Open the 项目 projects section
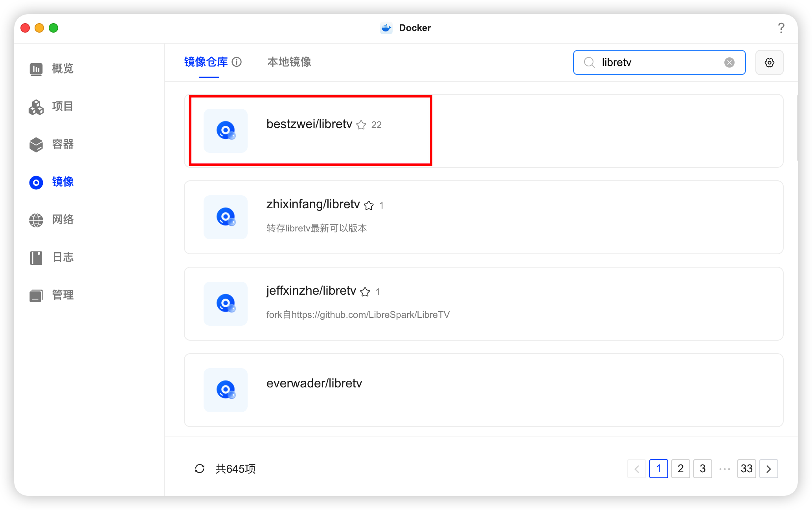 click(51, 106)
